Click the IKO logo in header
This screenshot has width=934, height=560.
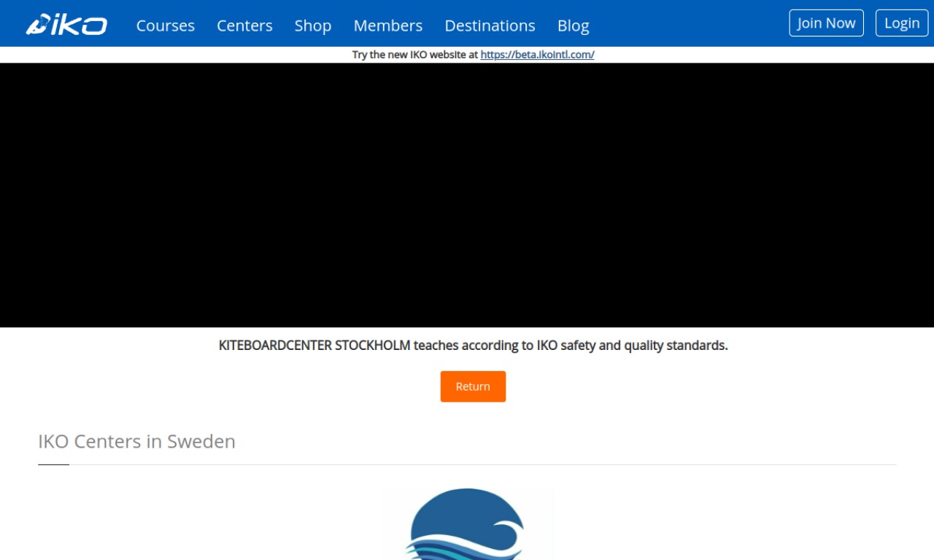66,25
